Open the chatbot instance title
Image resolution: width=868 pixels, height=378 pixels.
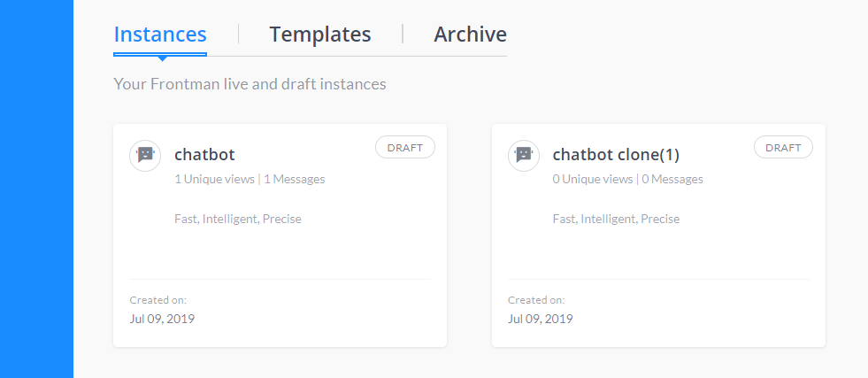pos(204,154)
